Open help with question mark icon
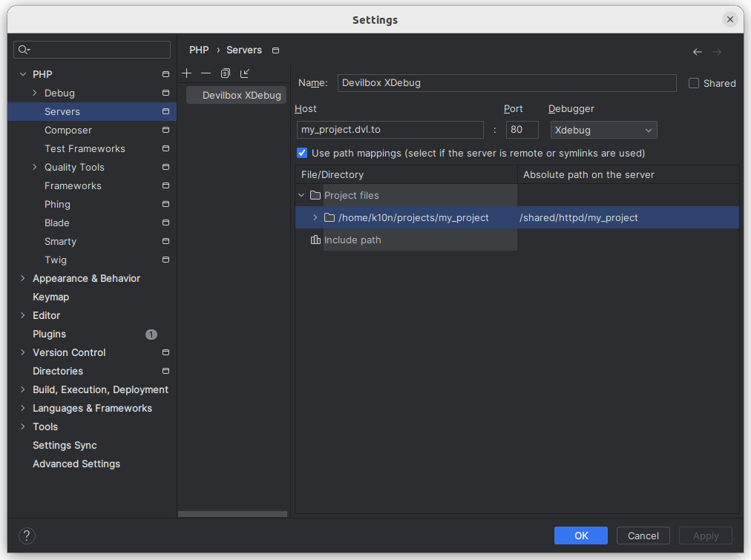This screenshot has width=751, height=560. click(x=27, y=536)
